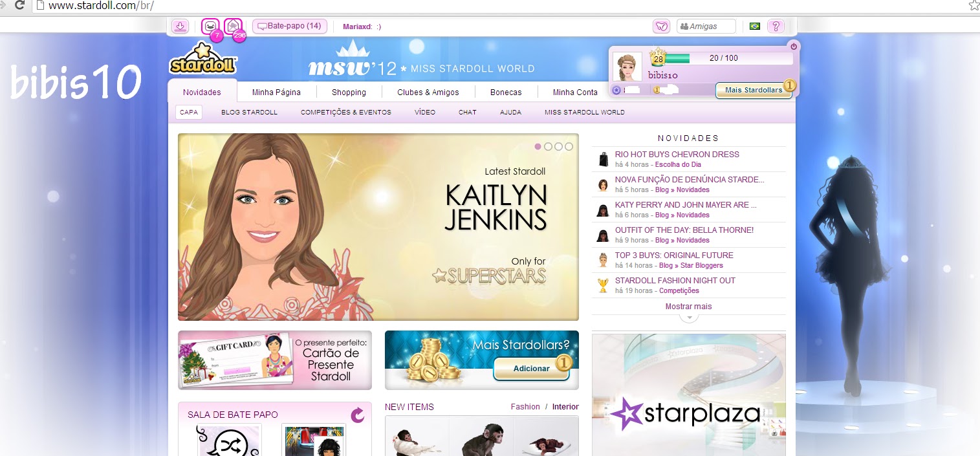The width and height of the screenshot is (980, 456).
Task: Click the browser reload button
Action: 20,6
